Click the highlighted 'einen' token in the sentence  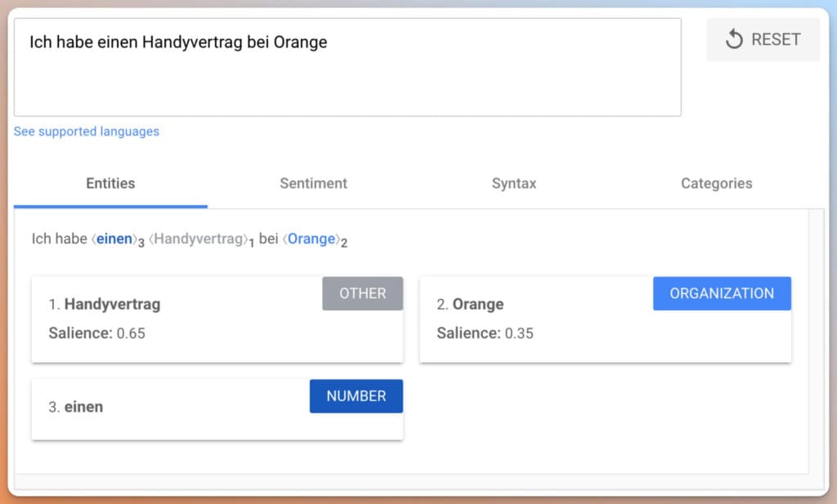(x=114, y=239)
